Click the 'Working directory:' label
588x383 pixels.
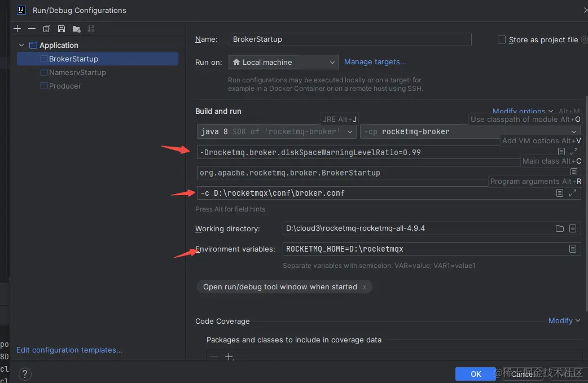click(x=227, y=228)
